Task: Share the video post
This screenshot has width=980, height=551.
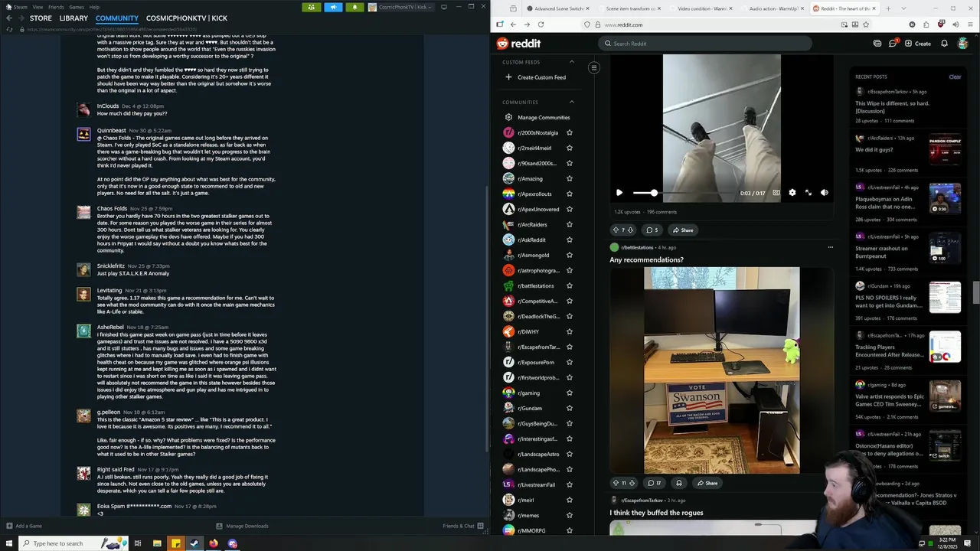Action: (x=682, y=230)
